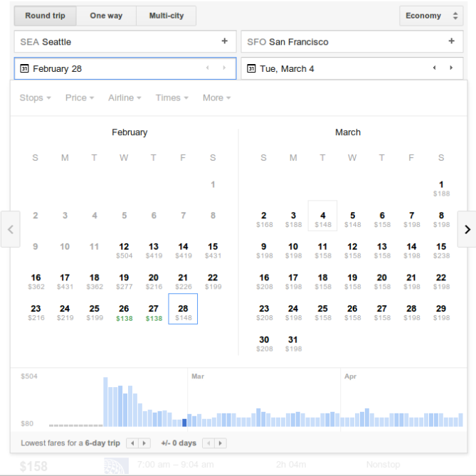The image size is (476, 476).
Task: Go to the previous return date arrow
Action: [x=435, y=68]
